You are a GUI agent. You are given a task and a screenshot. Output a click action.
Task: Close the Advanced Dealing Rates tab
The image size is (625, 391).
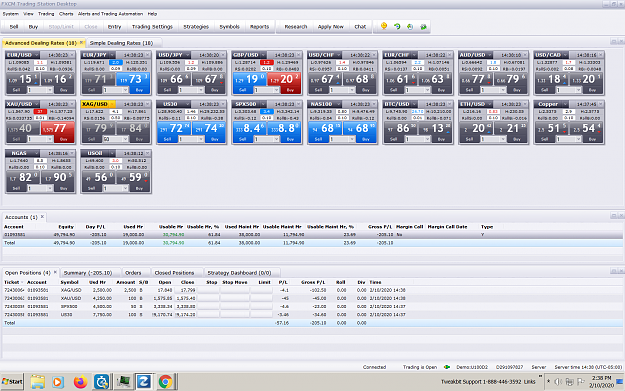tap(81, 42)
